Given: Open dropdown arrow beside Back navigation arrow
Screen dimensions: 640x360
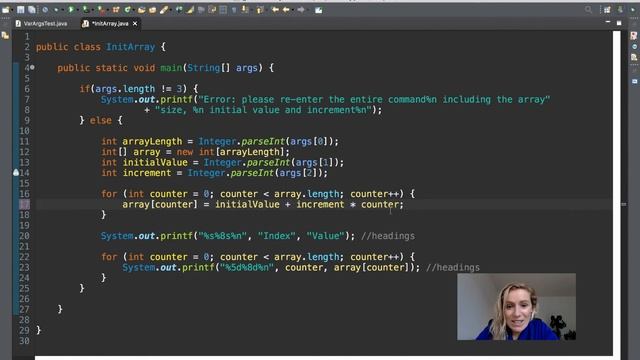Looking at the screenshot, I should coord(293,10).
